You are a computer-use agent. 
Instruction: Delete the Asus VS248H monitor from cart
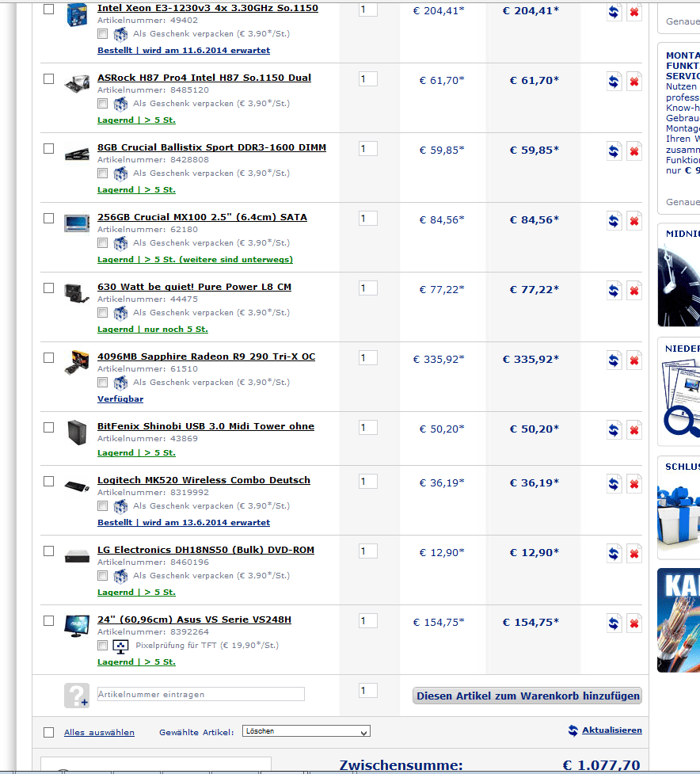pos(634,623)
